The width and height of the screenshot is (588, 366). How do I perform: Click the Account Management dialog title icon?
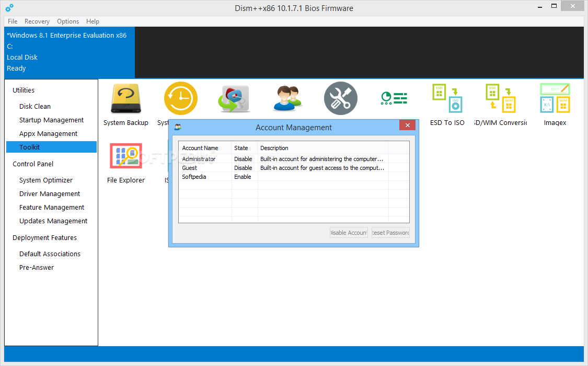pyautogui.click(x=178, y=127)
